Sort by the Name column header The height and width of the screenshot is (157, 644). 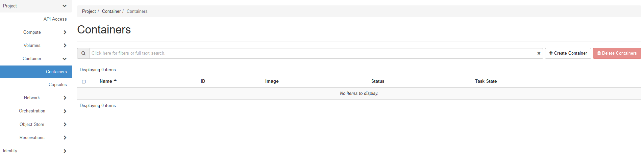(106, 81)
